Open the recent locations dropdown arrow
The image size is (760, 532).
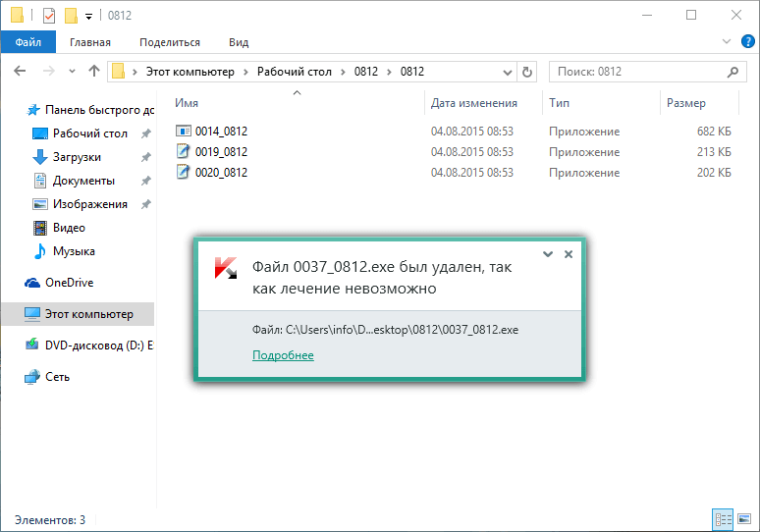(x=72, y=72)
